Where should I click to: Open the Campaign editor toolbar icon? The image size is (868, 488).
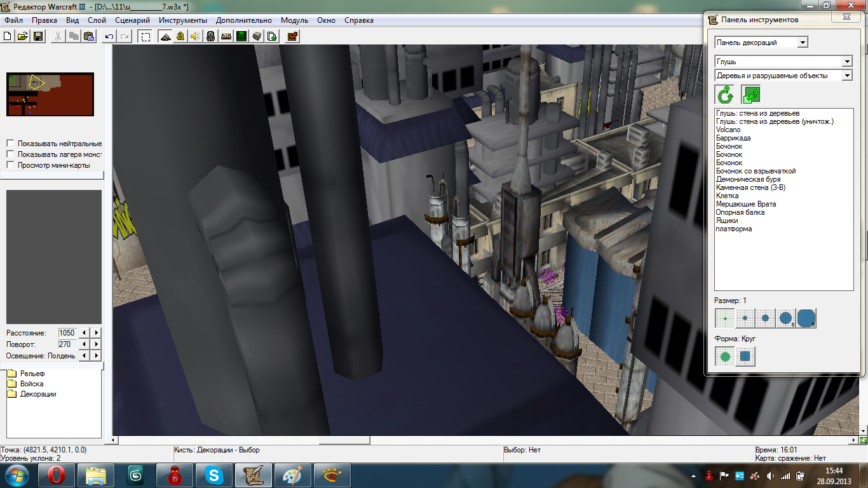point(226,36)
